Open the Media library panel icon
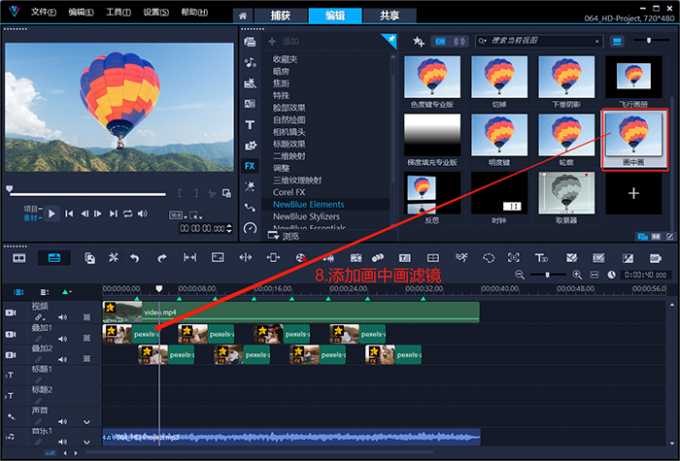Image resolution: width=680 pixels, height=461 pixels. coord(250,42)
